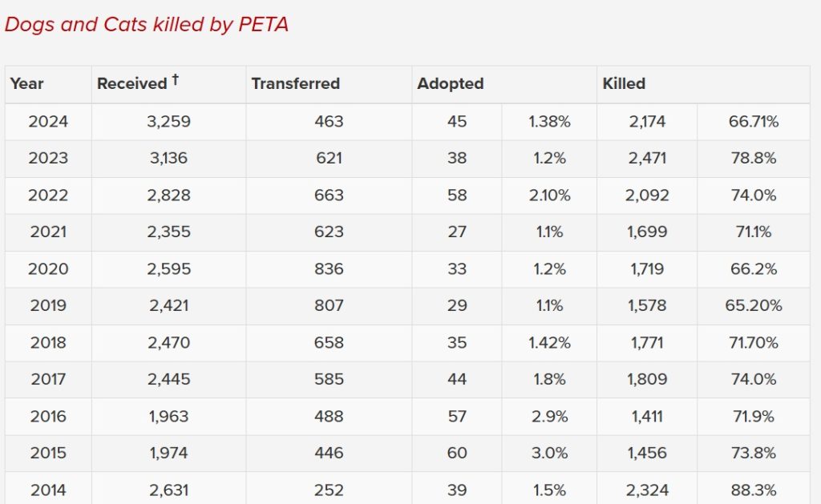Click the 66.71% killed percentage cell

[x=754, y=122]
